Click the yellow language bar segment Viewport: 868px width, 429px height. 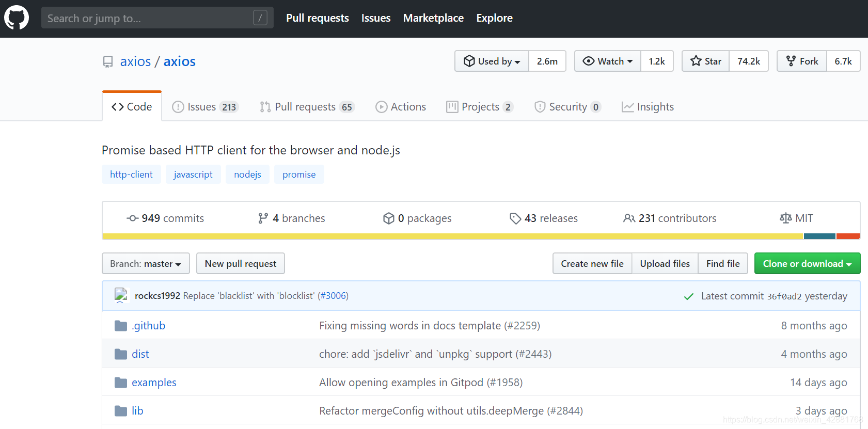453,236
